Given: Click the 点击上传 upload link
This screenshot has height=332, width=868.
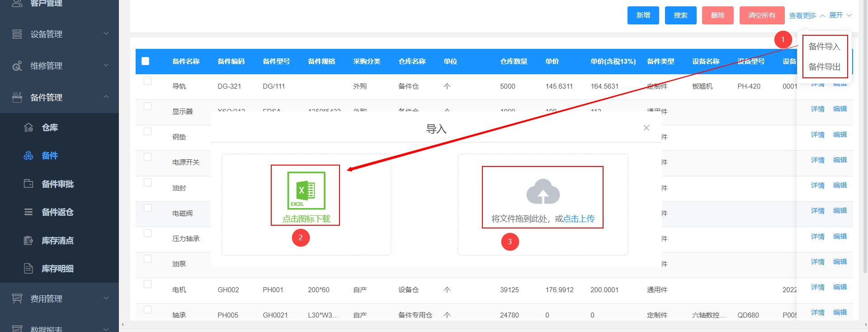Looking at the screenshot, I should coord(579,219).
